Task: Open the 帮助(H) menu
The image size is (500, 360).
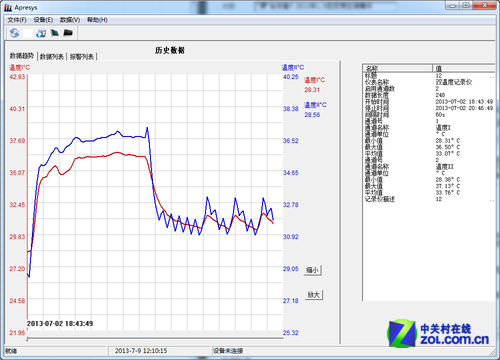Action: pyautogui.click(x=97, y=20)
